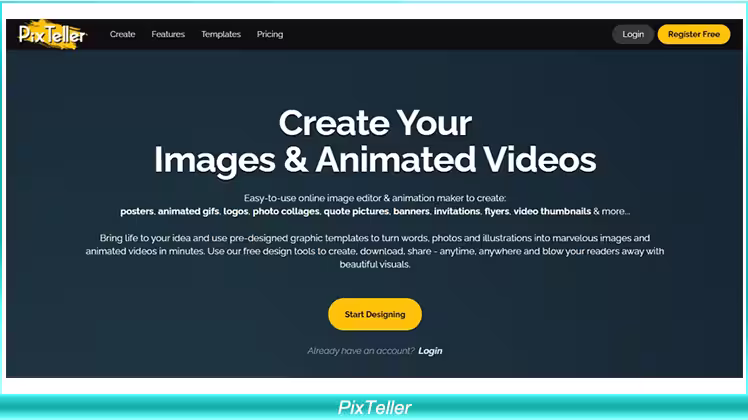Click 'animated gifs' in the feature list

188,211
